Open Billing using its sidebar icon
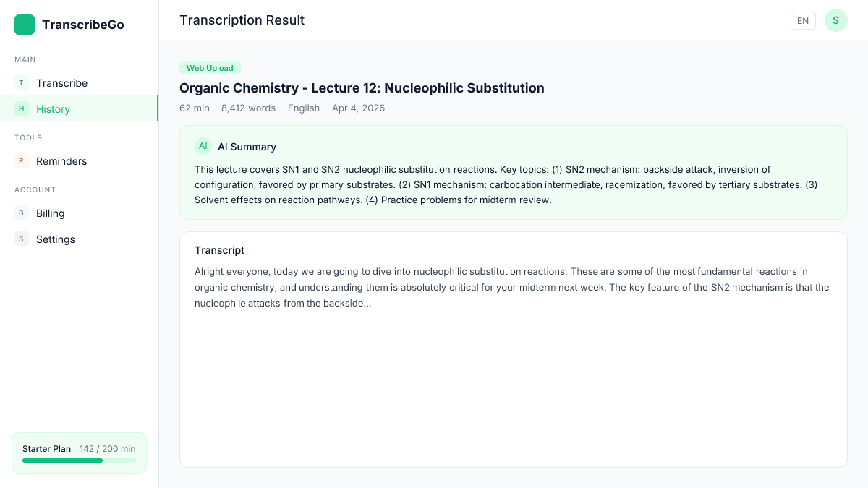868x488 pixels. 21,213
